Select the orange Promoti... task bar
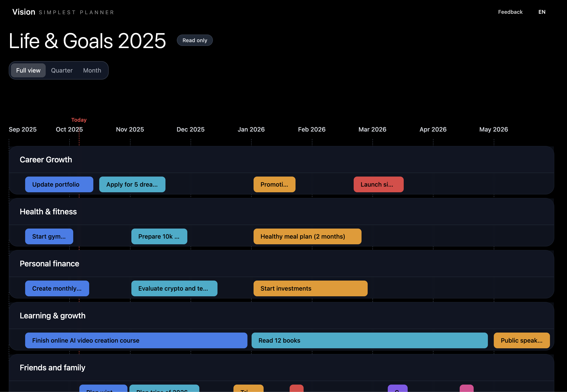The width and height of the screenshot is (567, 392). [274, 184]
